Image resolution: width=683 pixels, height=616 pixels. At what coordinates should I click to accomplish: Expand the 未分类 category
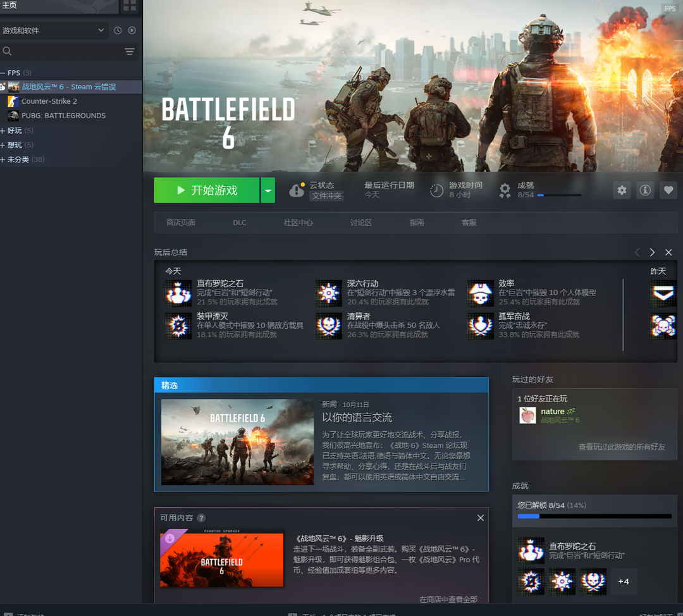(3, 159)
